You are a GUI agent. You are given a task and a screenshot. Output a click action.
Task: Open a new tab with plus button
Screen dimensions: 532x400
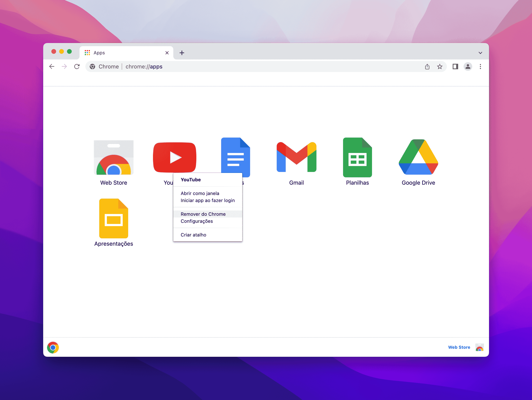pyautogui.click(x=182, y=53)
